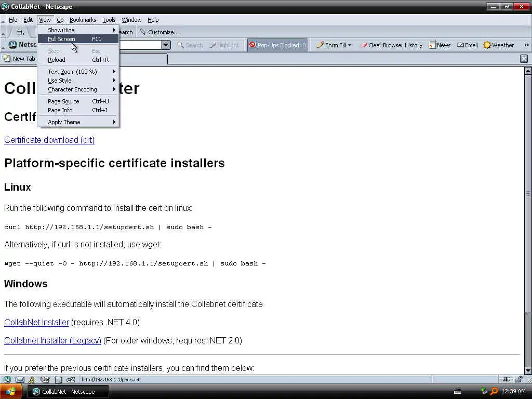532x399 pixels.
Task: Click the green network tray icon
Action: pos(484,391)
